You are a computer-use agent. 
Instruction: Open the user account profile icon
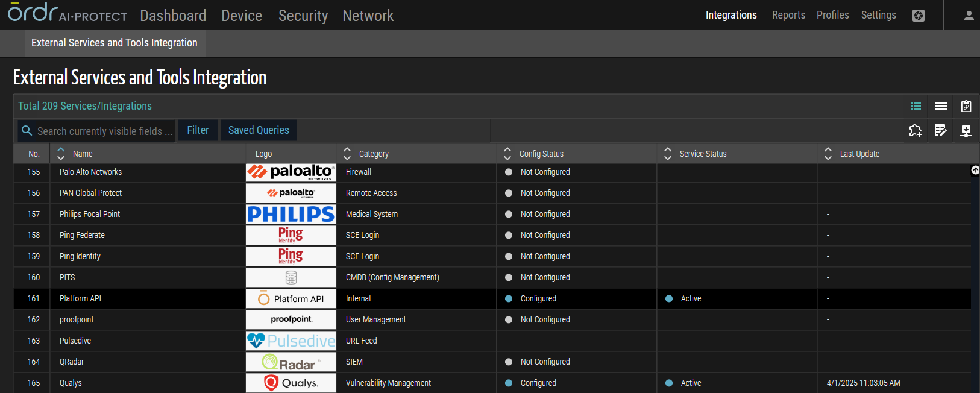coord(969,16)
